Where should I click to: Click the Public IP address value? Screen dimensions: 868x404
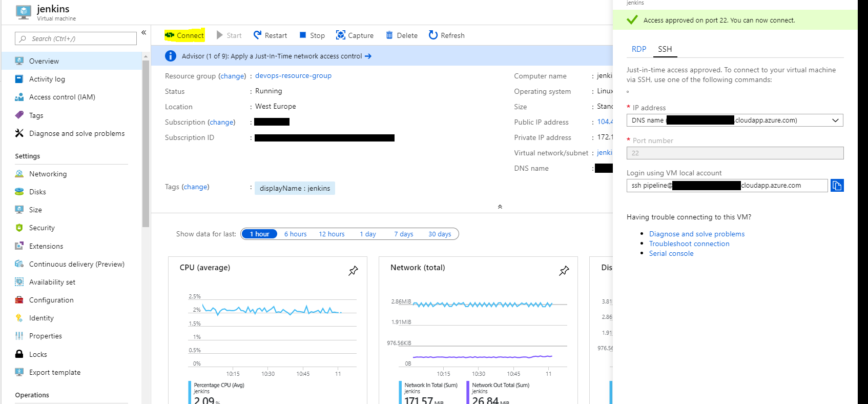605,122
